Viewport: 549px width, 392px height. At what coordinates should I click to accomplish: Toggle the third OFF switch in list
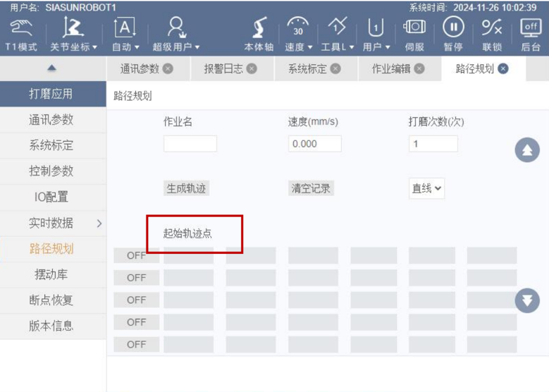136,300
